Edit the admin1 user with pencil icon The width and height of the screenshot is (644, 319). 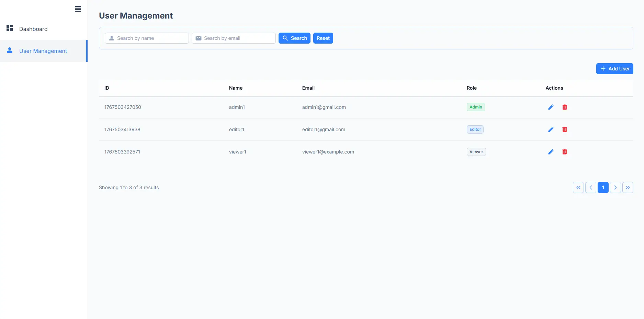551,107
